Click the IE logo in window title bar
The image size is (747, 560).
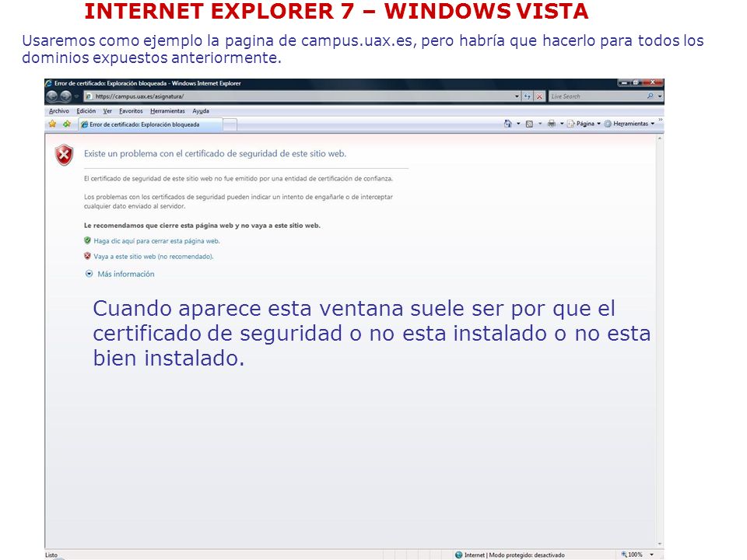point(48,83)
